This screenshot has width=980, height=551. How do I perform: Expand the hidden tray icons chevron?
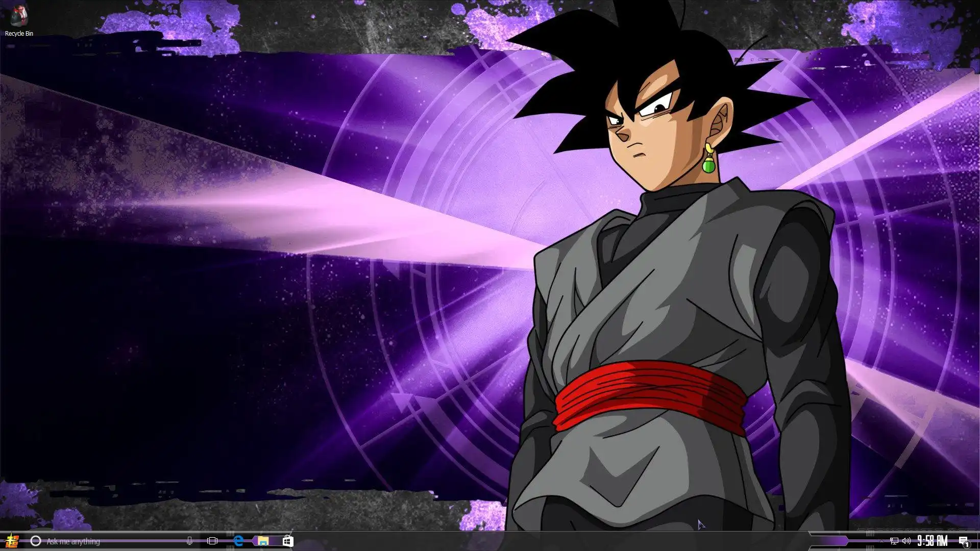881,541
